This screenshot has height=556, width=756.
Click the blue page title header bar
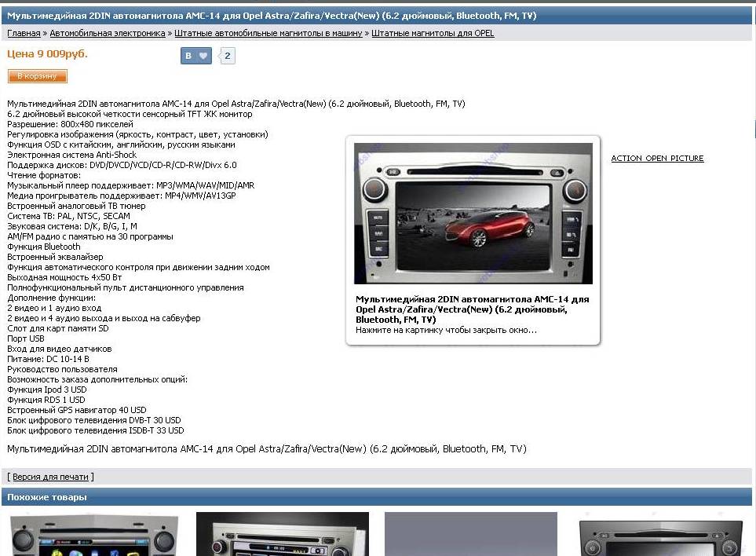click(x=378, y=16)
